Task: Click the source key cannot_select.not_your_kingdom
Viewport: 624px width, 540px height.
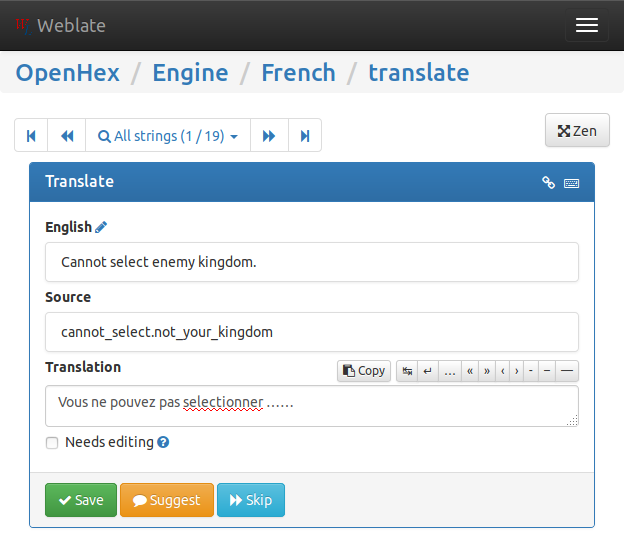Action: [167, 332]
